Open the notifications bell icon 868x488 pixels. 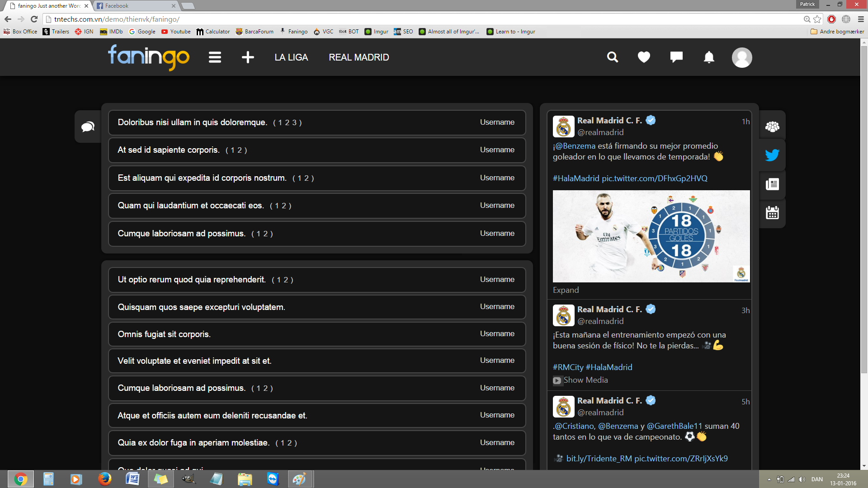tap(709, 57)
